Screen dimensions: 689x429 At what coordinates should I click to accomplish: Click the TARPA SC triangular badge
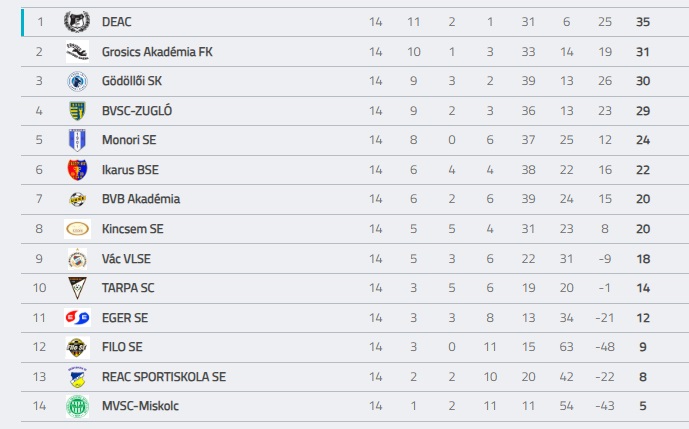77,288
